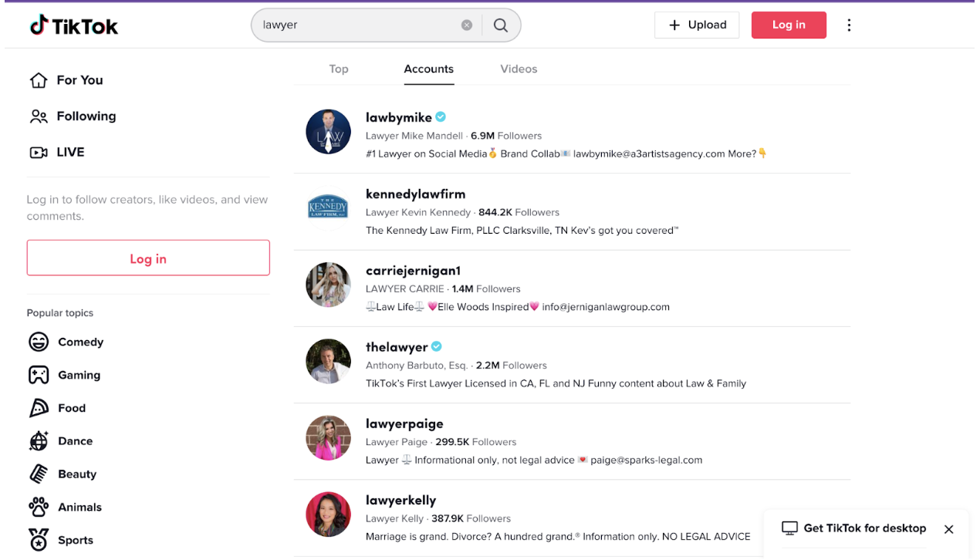The image size is (980, 560).
Task: Click the LIVE camera icon
Action: coord(39,153)
